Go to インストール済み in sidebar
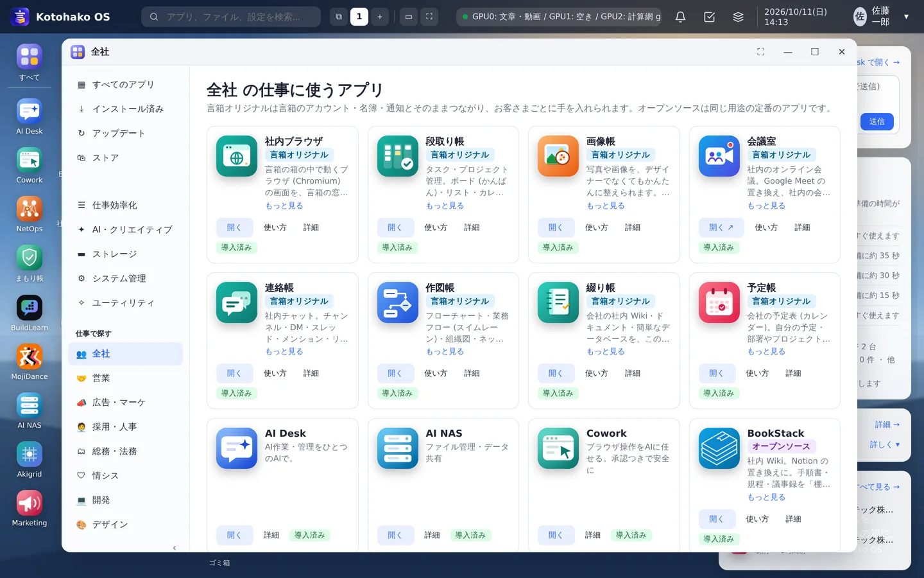The height and width of the screenshot is (578, 924). point(126,109)
